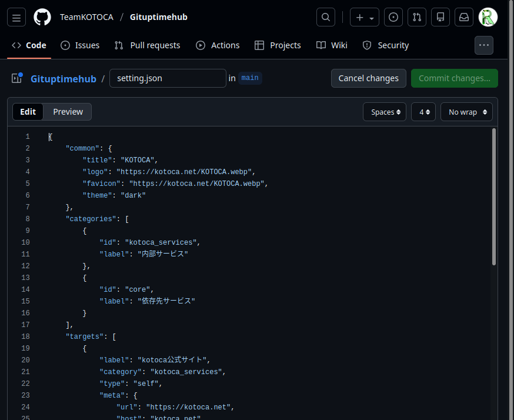Switch to Edit mode toggle
514x420 pixels.
click(28, 112)
